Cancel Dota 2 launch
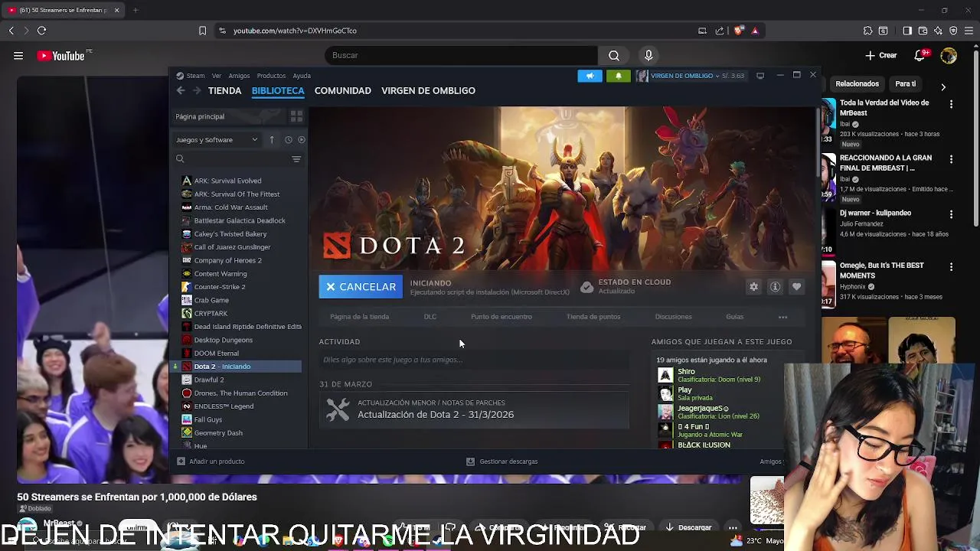This screenshot has height=551, width=980. 361,287
